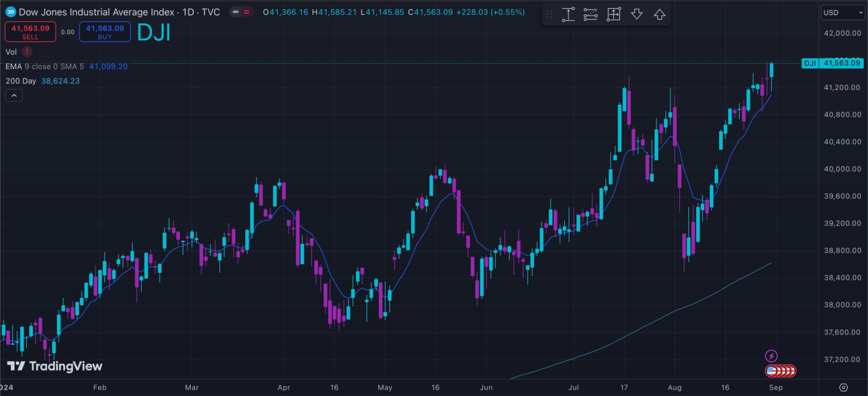Click the 41,563.09 SELL button
This screenshot has width=868, height=396.
pyautogui.click(x=30, y=32)
